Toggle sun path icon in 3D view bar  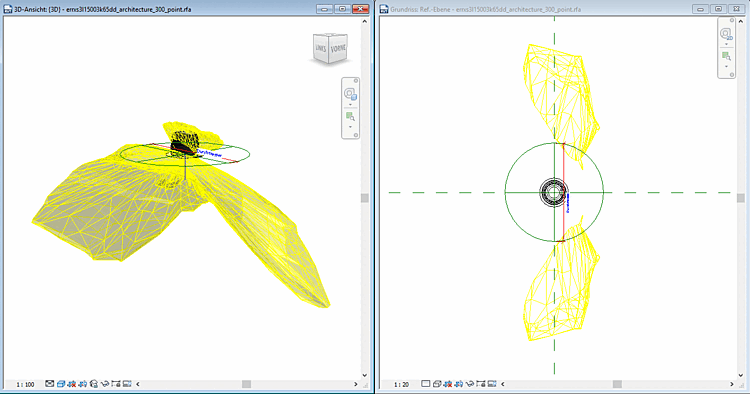[72, 383]
